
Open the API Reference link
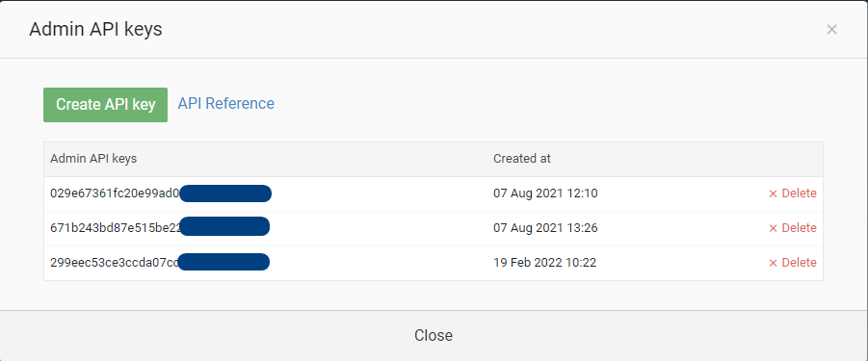click(x=225, y=103)
